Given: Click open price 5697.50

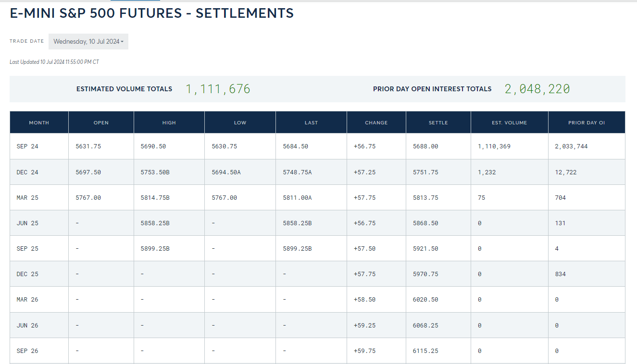Looking at the screenshot, I should 88,172.
